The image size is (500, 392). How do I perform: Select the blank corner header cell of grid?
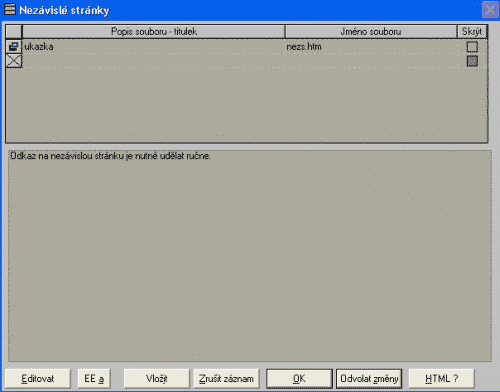tap(14, 32)
